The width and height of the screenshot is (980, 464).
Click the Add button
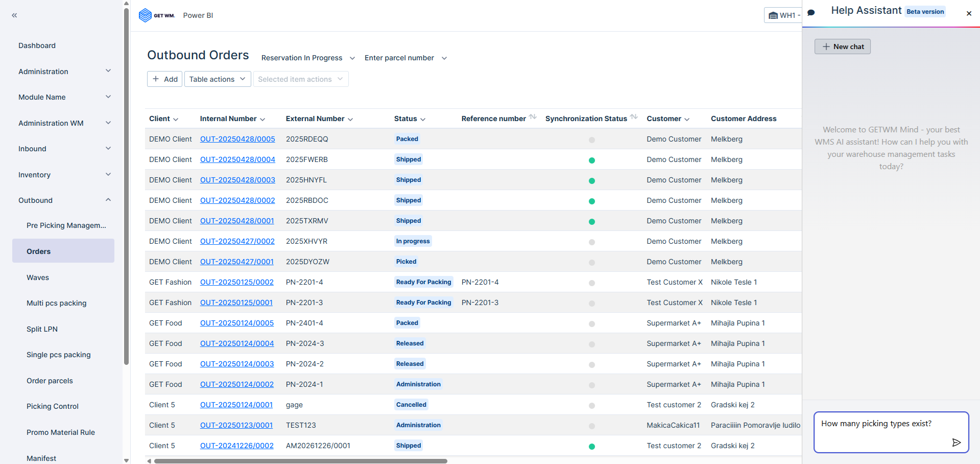164,79
